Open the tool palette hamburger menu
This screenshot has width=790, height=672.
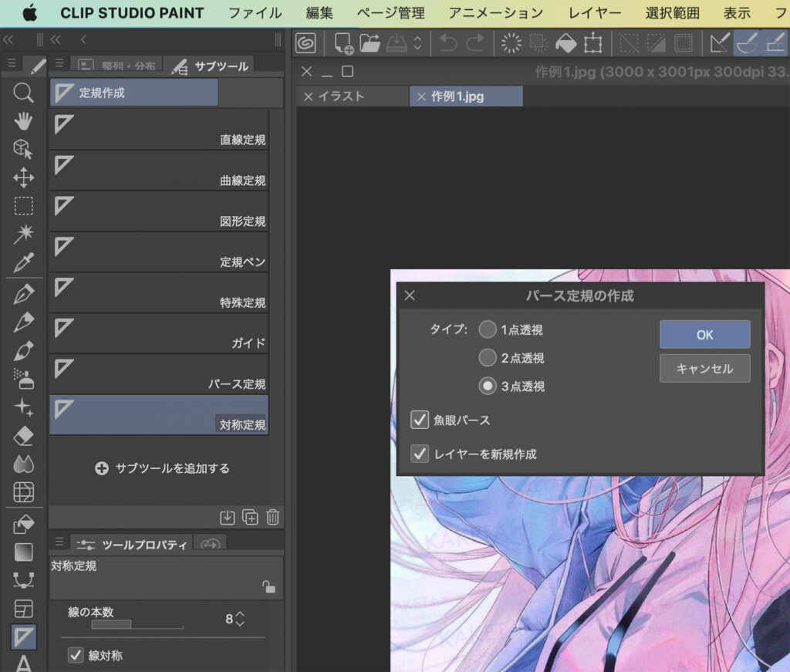[12, 63]
